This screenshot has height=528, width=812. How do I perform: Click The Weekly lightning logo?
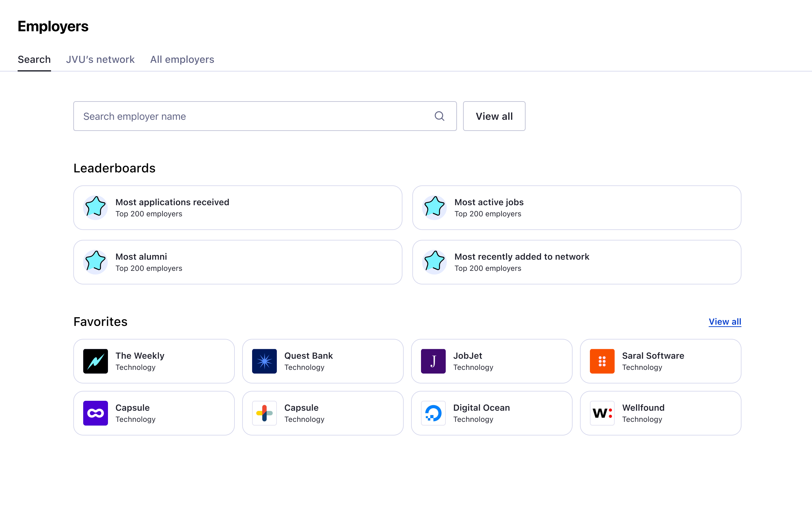(96, 361)
